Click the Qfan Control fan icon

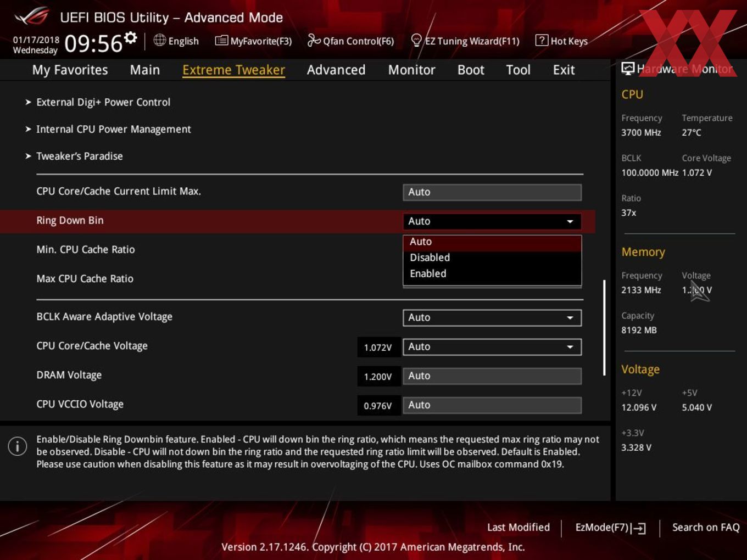coord(314,40)
